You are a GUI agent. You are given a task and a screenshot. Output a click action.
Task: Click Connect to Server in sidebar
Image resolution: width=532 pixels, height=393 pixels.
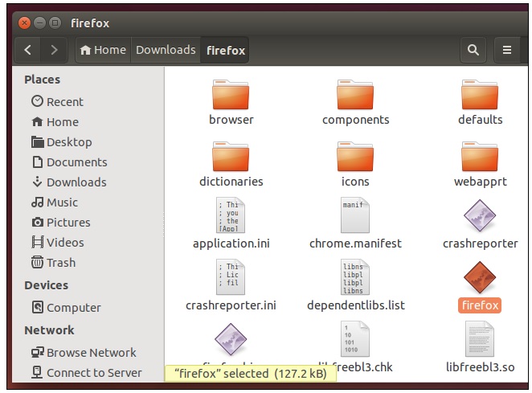(87, 372)
